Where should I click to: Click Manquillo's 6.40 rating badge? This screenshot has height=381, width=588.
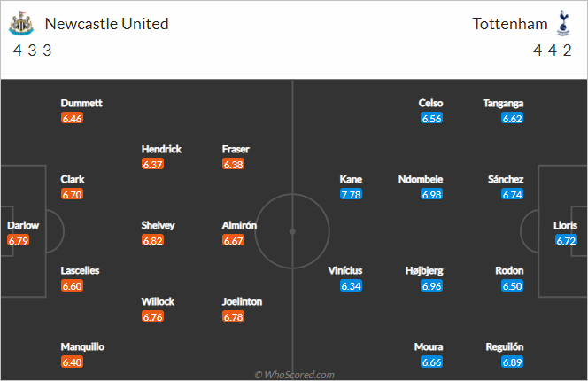tap(72, 362)
